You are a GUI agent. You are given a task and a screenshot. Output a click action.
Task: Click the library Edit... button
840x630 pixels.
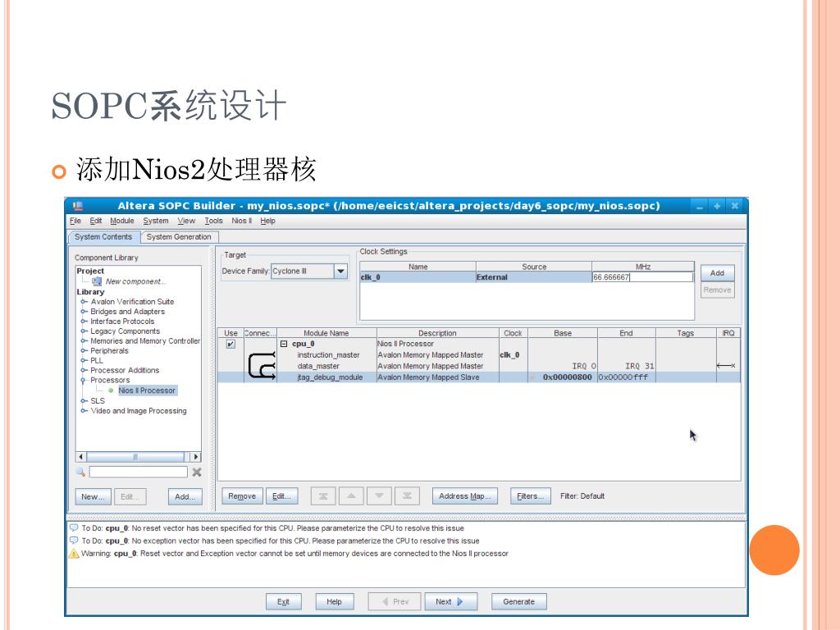tap(130, 497)
